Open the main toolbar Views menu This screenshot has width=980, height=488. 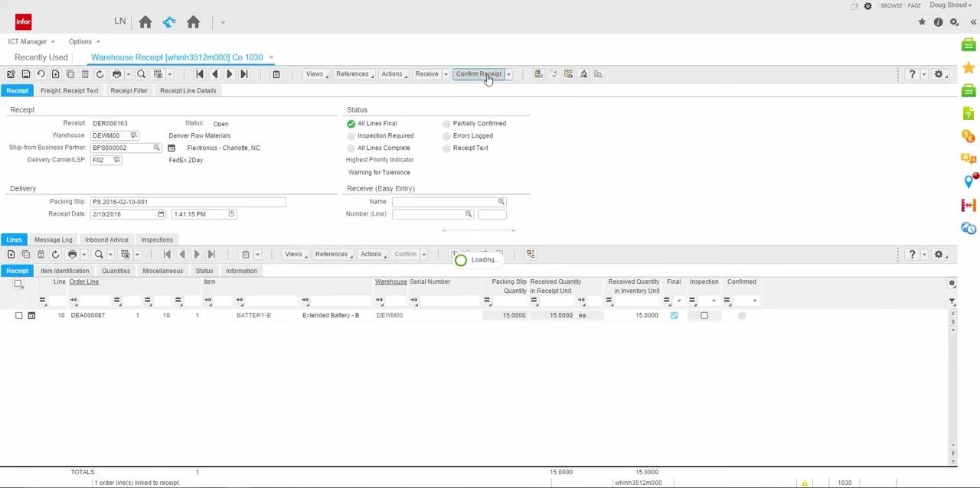316,74
